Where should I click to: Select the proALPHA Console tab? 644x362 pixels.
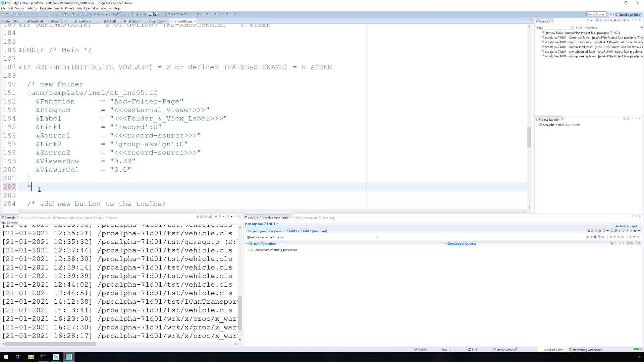[37, 218]
